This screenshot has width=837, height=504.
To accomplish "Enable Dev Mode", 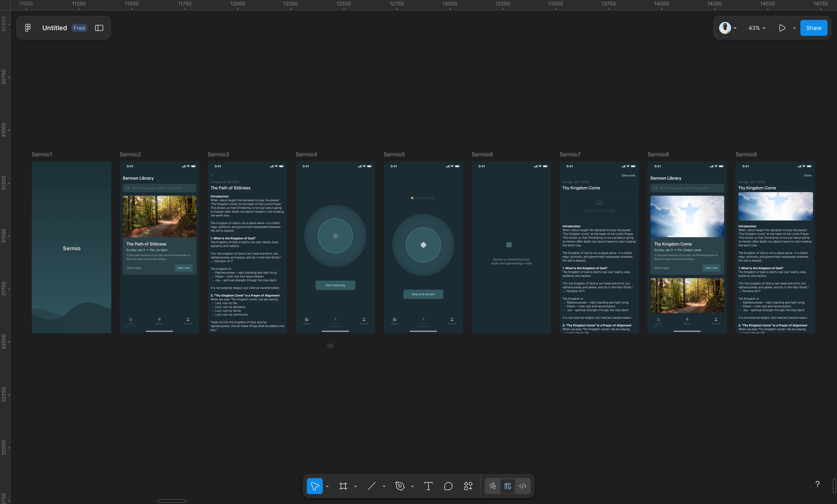I will pyautogui.click(x=522, y=486).
